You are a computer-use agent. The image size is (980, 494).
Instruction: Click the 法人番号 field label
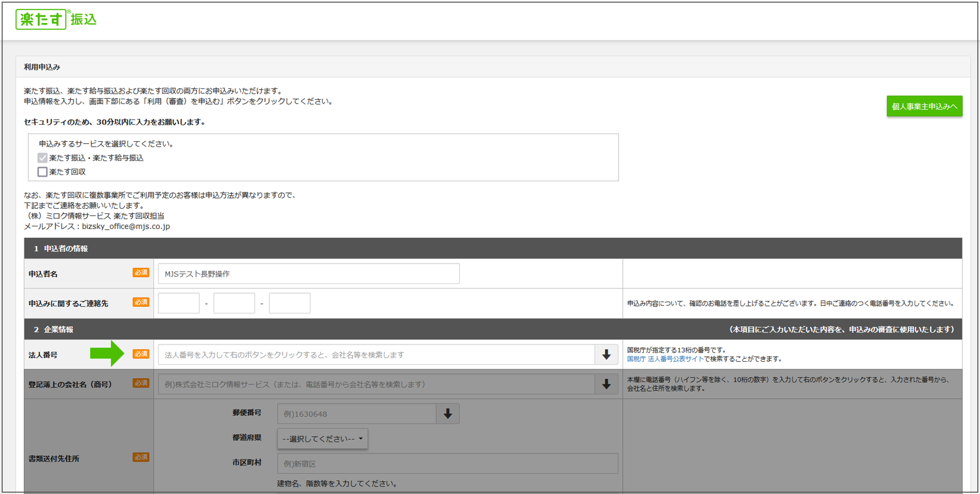coord(43,355)
